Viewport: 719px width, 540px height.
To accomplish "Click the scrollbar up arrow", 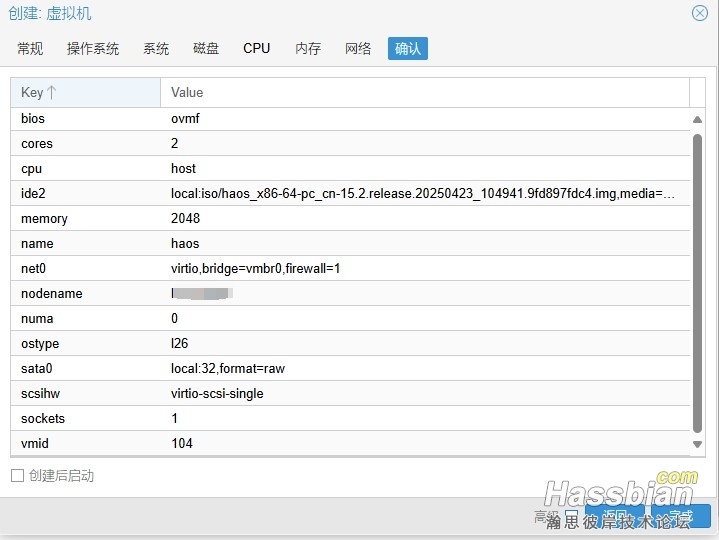I will click(697, 120).
